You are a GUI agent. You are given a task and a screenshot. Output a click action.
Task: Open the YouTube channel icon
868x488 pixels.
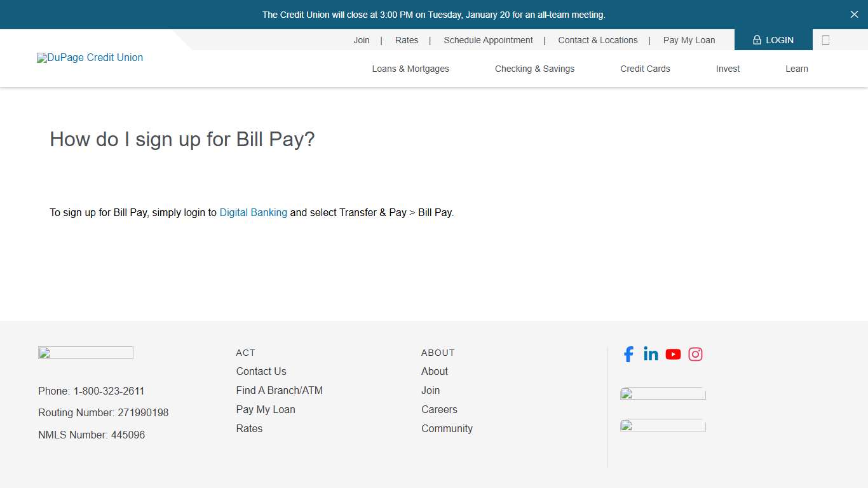click(x=673, y=354)
